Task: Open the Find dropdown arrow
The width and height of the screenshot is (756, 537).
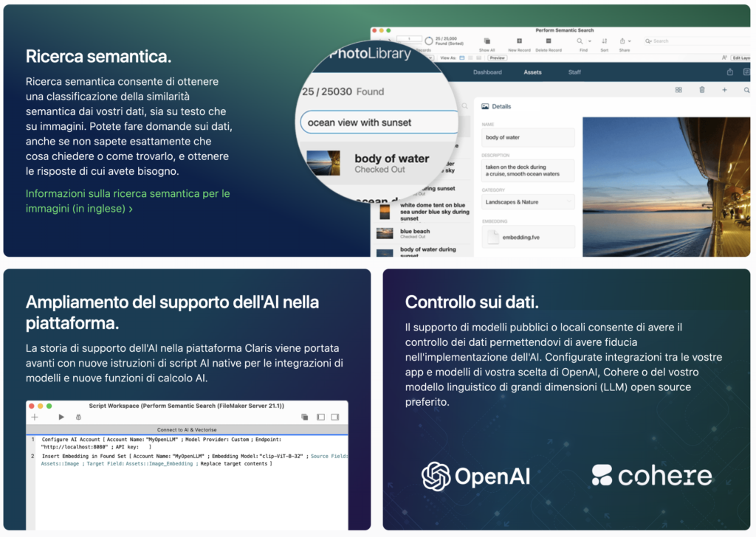Action: 589,41
